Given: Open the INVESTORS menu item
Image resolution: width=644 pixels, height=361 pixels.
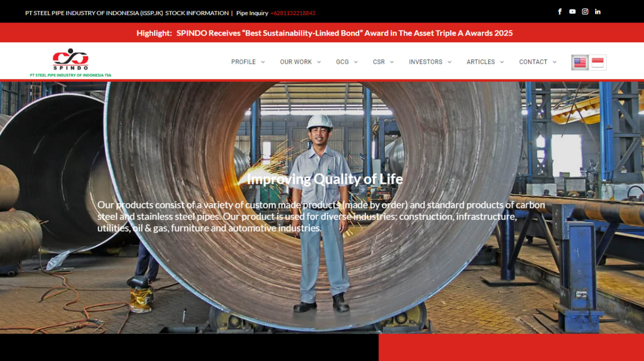Looking at the screenshot, I should pyautogui.click(x=426, y=62).
